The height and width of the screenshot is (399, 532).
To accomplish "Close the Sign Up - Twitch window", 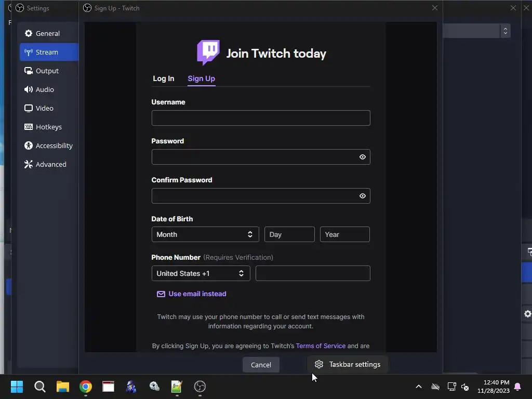I will click(435, 8).
